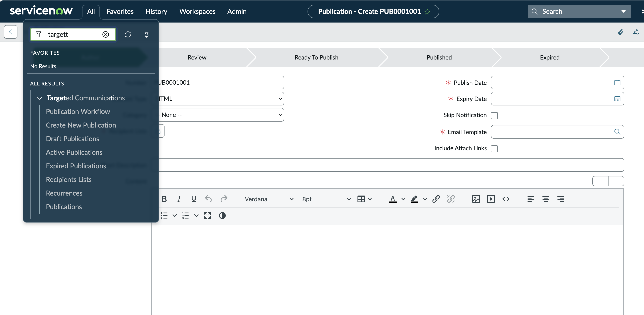644x315 pixels.
Task: Insert media video into content
Action: point(491,199)
